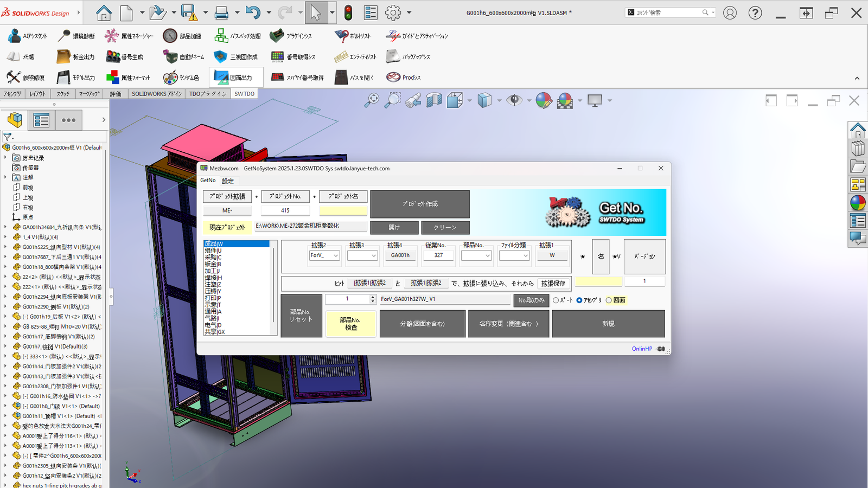The height and width of the screenshot is (488, 868).
Task: Select 钣金|B in the category list
Action: [x=213, y=264]
